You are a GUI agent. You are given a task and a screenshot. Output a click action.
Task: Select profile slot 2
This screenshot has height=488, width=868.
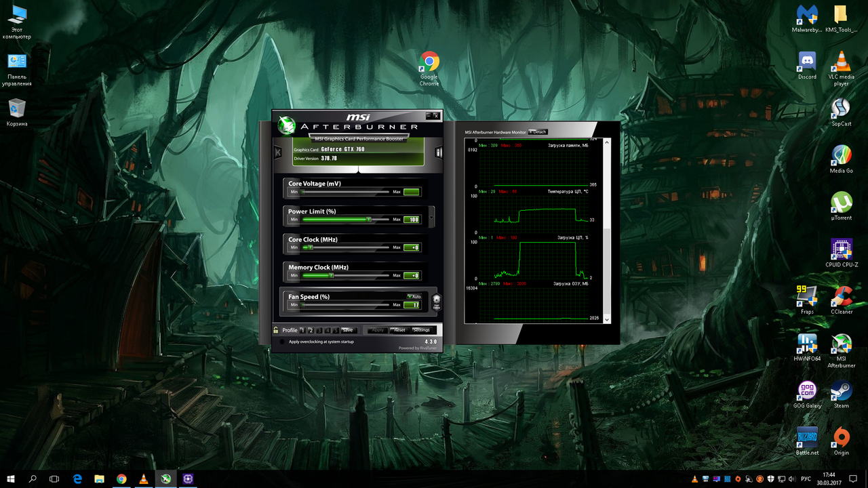coord(311,330)
